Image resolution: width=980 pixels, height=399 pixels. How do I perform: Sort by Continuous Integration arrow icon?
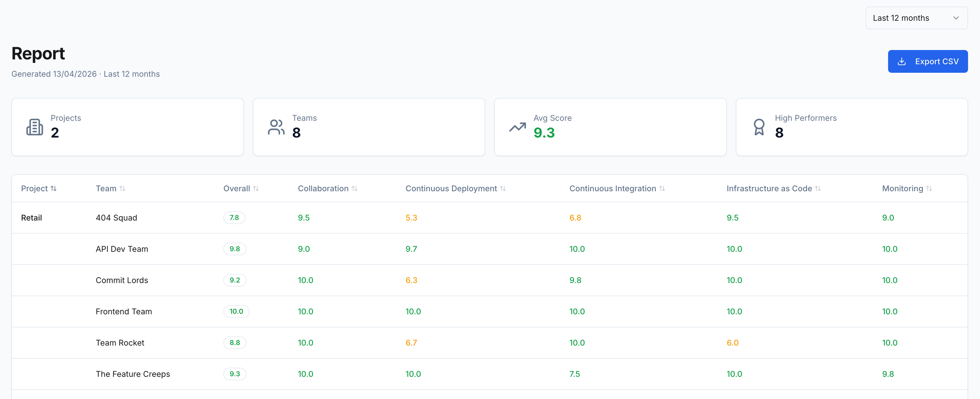click(662, 188)
